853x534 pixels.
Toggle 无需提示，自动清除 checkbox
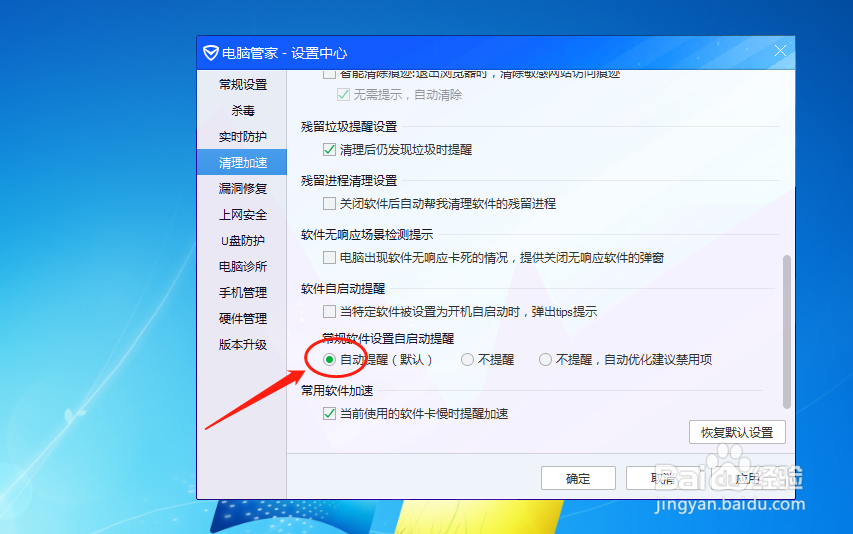pyautogui.click(x=343, y=95)
